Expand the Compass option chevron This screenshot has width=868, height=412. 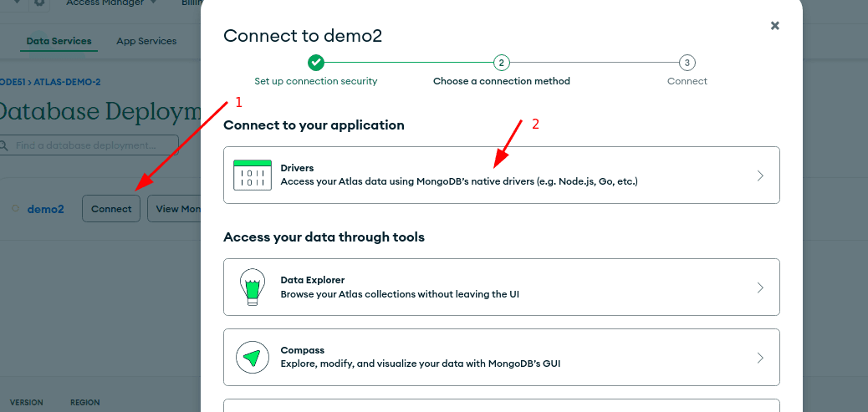tap(759, 358)
